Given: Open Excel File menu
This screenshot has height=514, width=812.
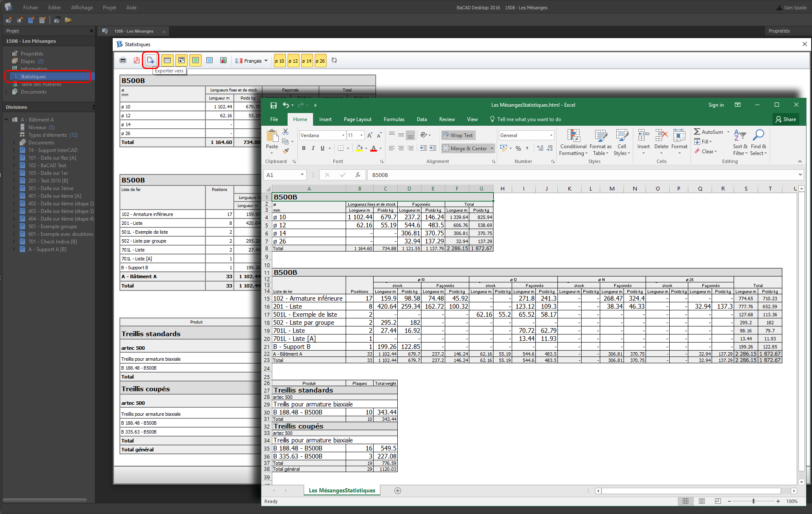Looking at the screenshot, I should (x=274, y=119).
